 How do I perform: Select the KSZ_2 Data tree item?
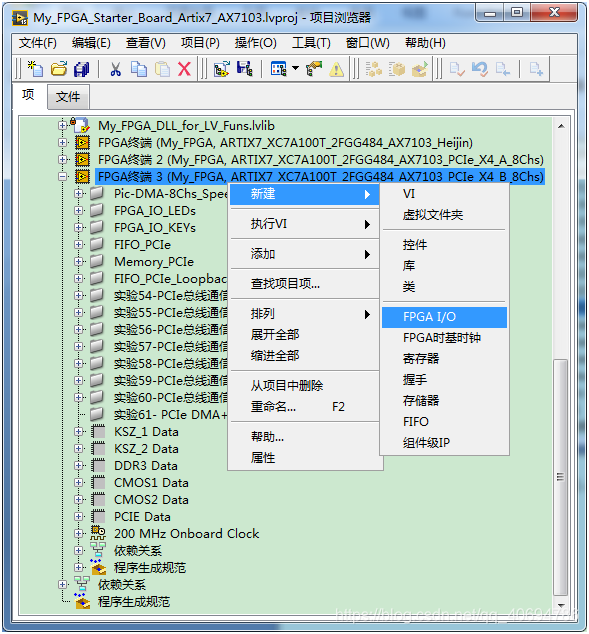tap(146, 449)
